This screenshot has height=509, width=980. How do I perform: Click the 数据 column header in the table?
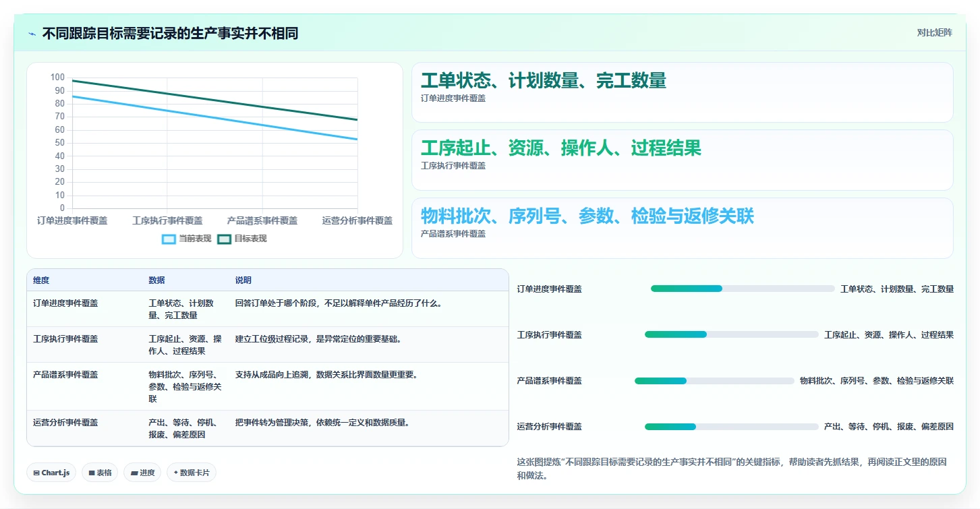(x=157, y=280)
